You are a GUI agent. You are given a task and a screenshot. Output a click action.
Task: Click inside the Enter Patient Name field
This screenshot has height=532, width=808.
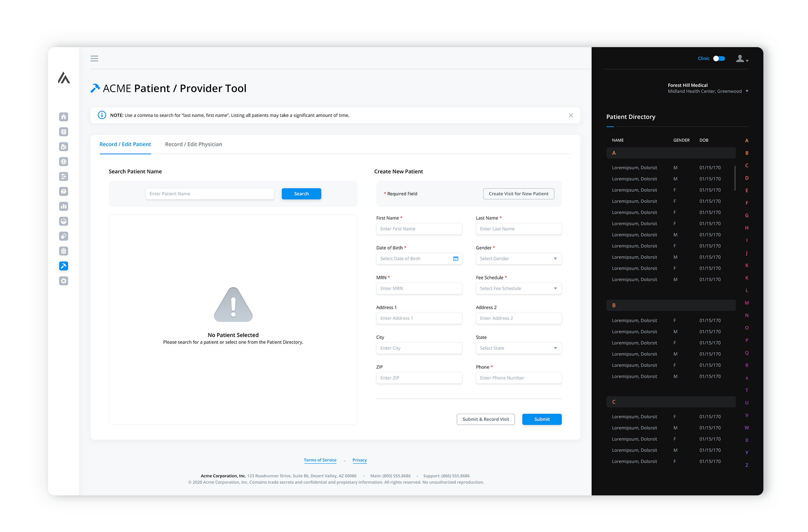pyautogui.click(x=210, y=194)
